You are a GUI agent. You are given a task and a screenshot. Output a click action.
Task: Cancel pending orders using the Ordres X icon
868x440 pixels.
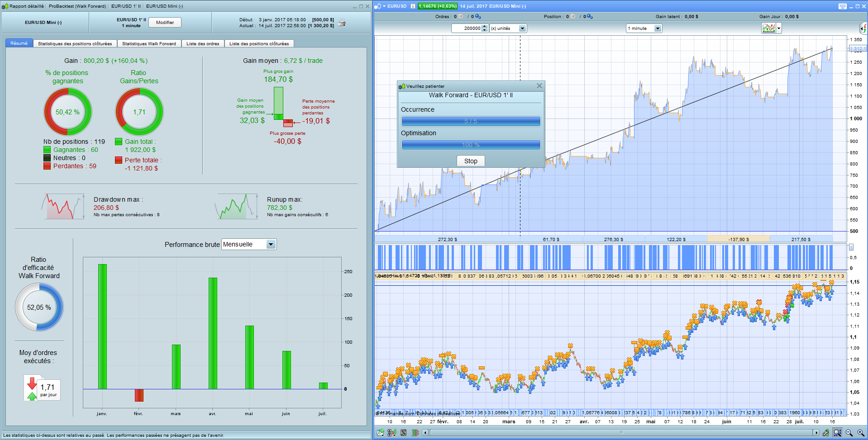point(461,16)
